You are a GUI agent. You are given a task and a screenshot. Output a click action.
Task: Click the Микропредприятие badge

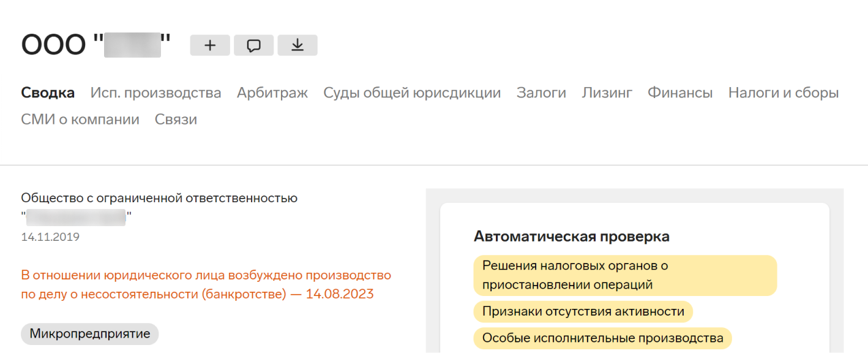click(90, 334)
